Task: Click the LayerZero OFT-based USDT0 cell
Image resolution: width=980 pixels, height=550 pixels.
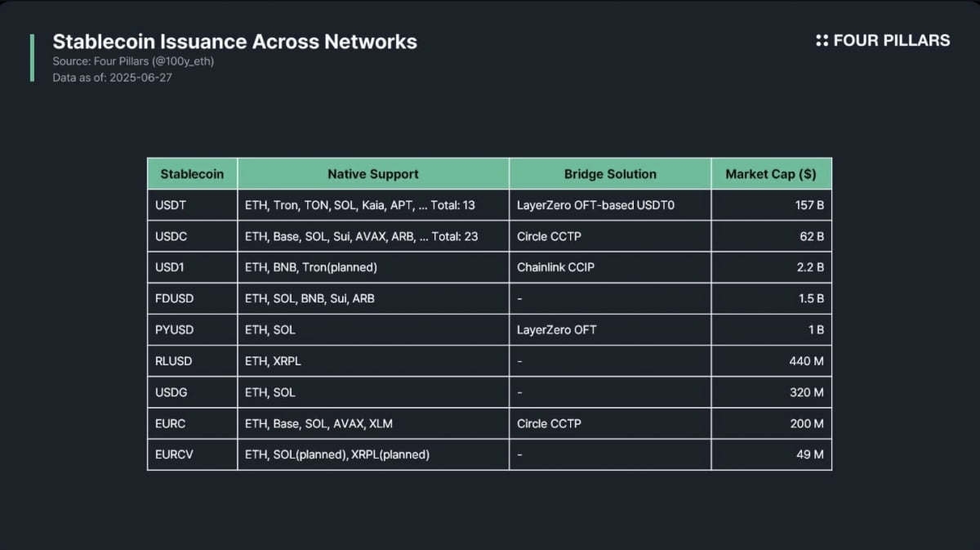Action: pyautogui.click(x=595, y=205)
